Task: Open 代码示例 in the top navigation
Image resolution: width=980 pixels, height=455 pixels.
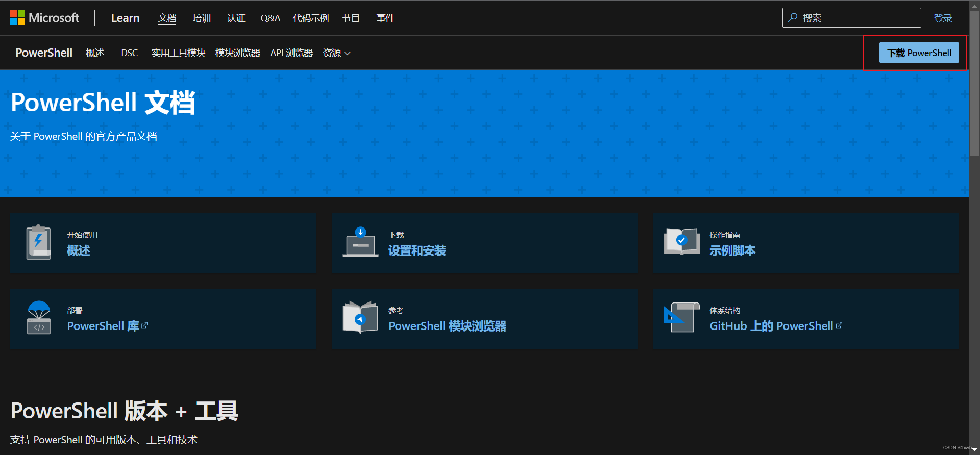Action: pos(311,18)
